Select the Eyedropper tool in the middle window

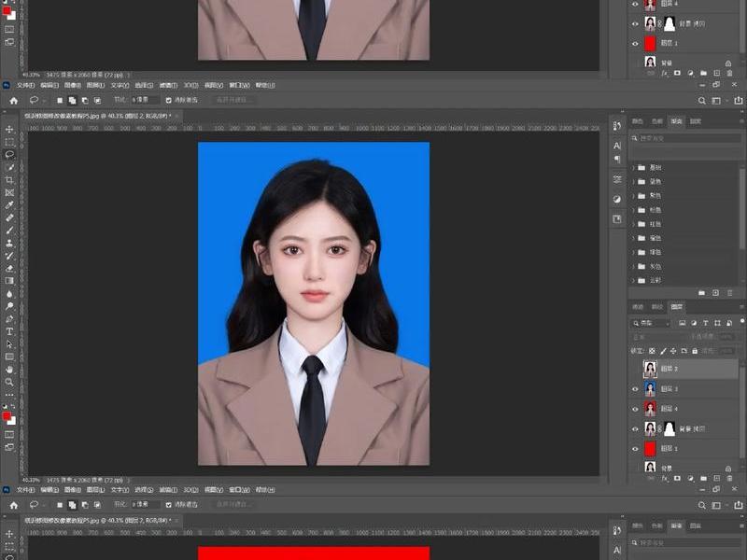9,205
